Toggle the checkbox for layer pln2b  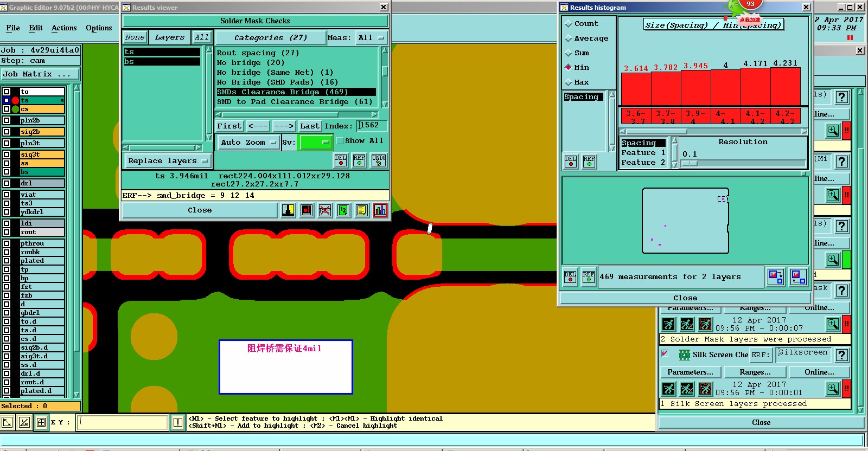(x=7, y=120)
